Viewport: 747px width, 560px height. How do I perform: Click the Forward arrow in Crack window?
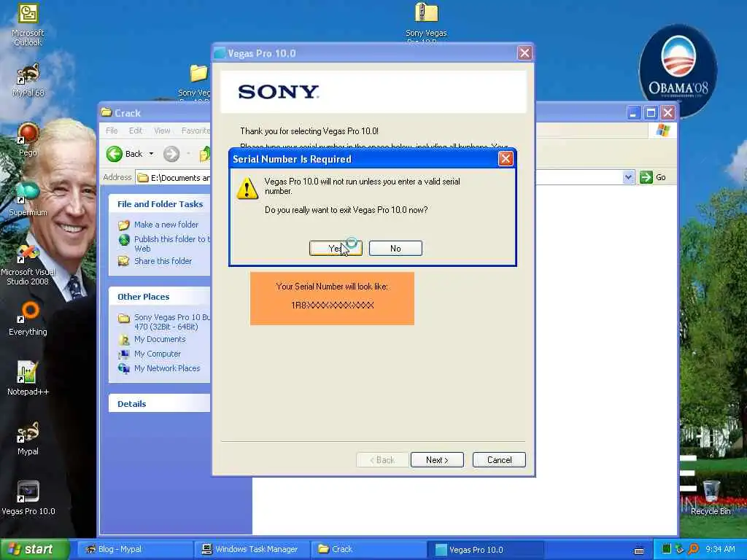[x=171, y=154]
